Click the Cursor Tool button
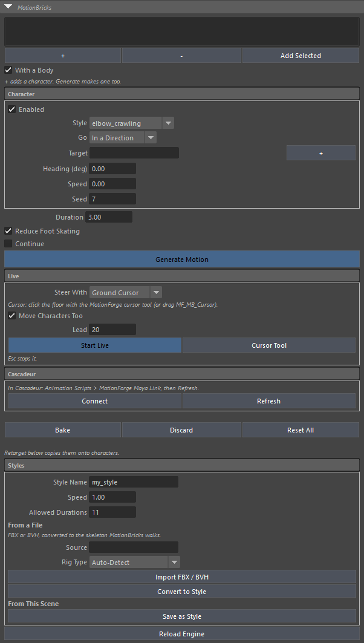 [x=269, y=345]
